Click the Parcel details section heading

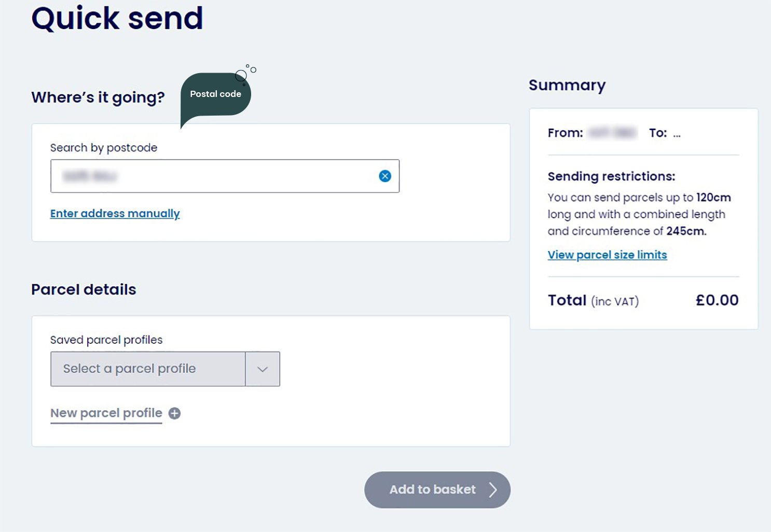[x=84, y=289]
